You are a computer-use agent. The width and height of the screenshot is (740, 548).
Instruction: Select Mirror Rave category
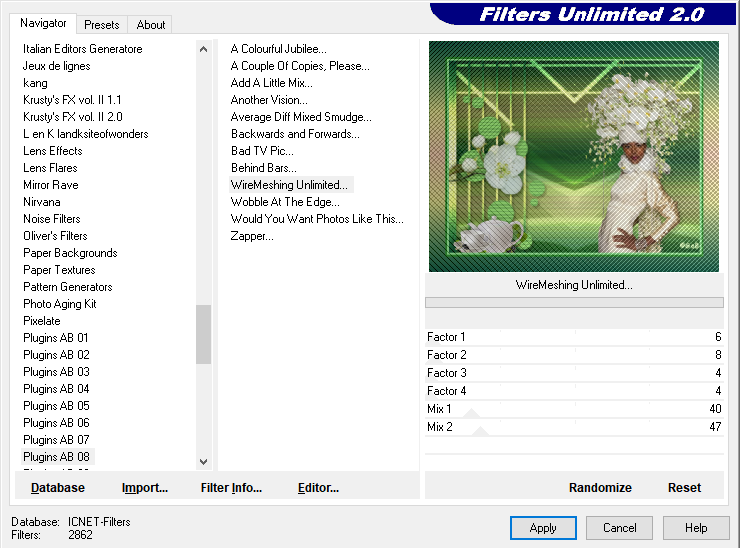point(51,185)
